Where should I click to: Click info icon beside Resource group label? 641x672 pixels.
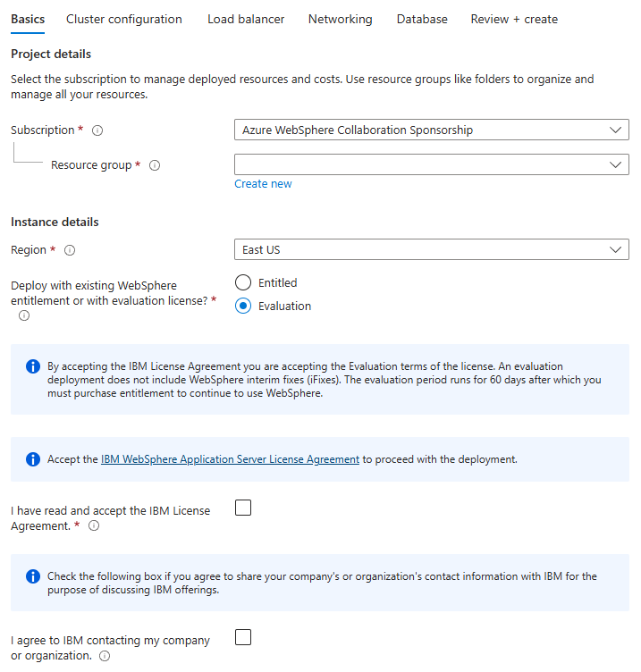[155, 165]
